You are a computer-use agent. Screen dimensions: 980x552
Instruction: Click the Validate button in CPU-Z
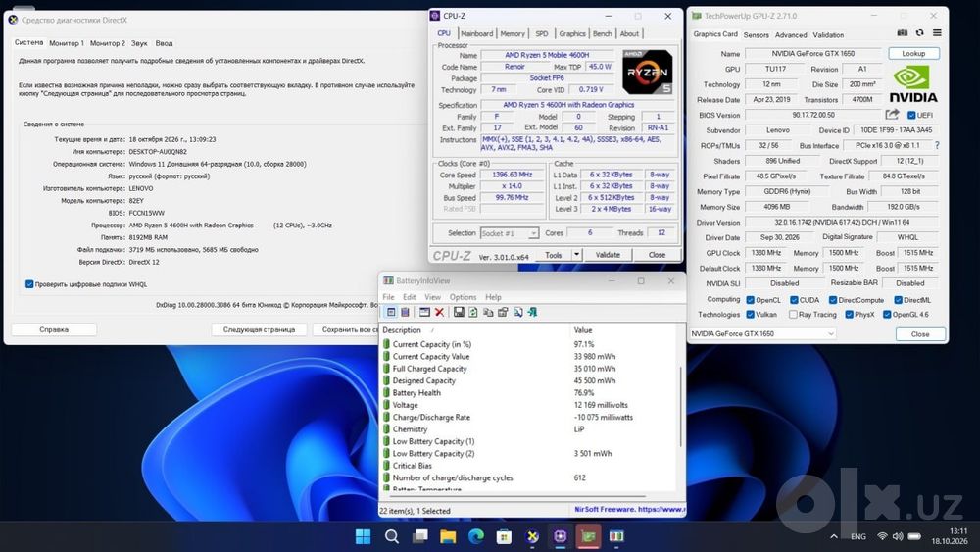608,255
